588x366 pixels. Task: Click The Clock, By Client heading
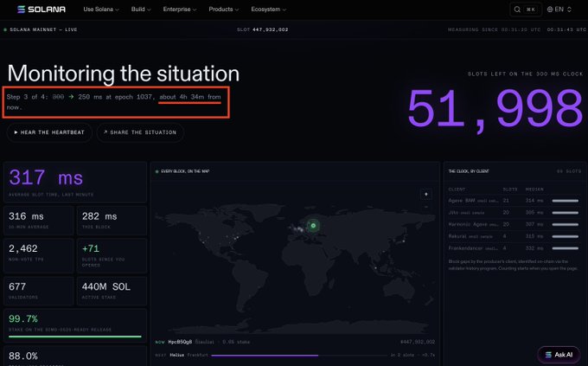(x=469, y=171)
